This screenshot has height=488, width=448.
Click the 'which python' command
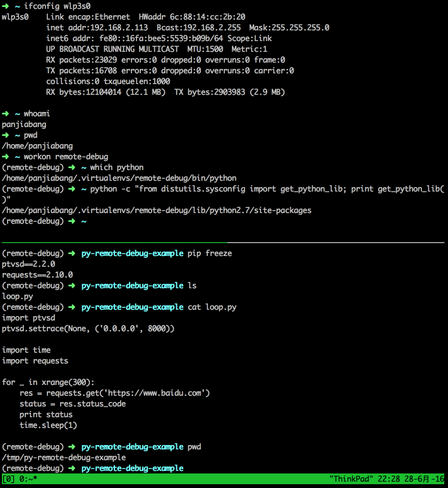pyautogui.click(x=117, y=168)
